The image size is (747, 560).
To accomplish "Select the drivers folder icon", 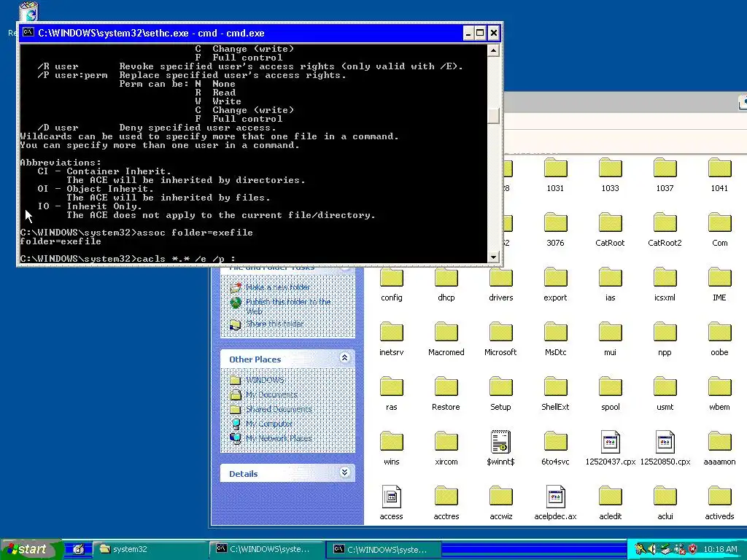I will 501,278.
